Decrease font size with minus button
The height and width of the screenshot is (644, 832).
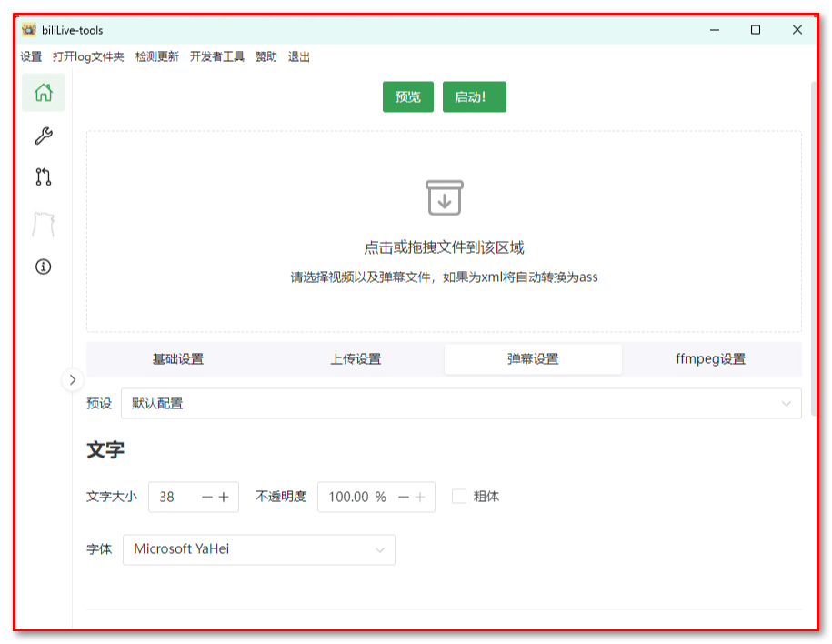206,497
